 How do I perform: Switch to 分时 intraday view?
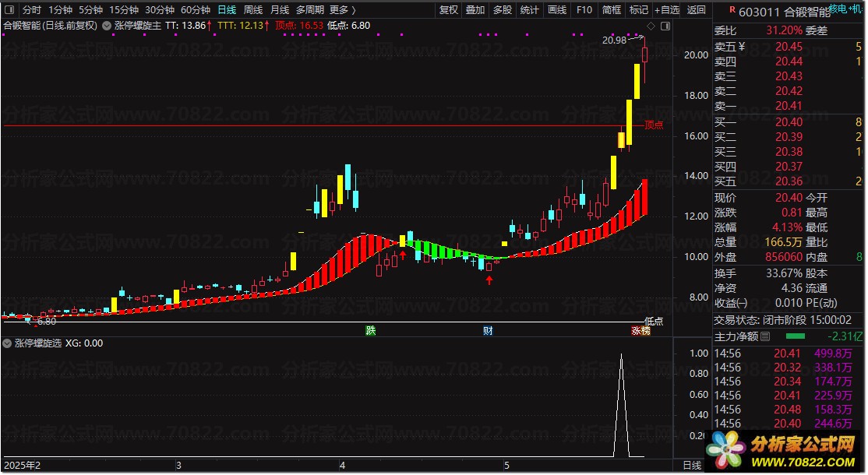pos(31,10)
